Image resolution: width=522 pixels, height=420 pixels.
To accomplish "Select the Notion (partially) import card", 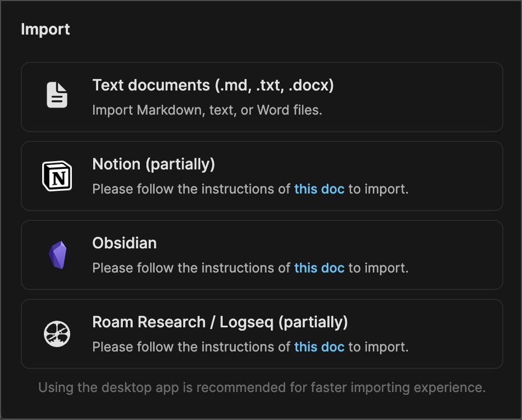I will coord(262,175).
